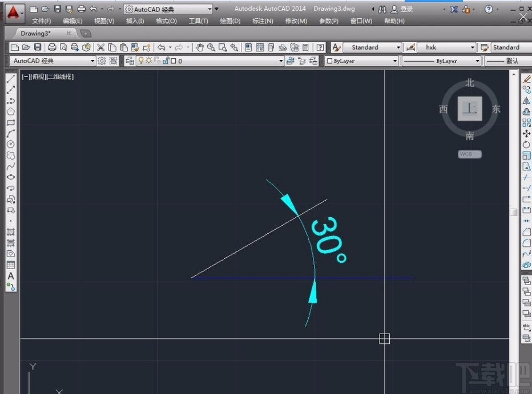The width and height of the screenshot is (532, 394).
Task: Open the 绘图(D) menu
Action: [x=230, y=21]
